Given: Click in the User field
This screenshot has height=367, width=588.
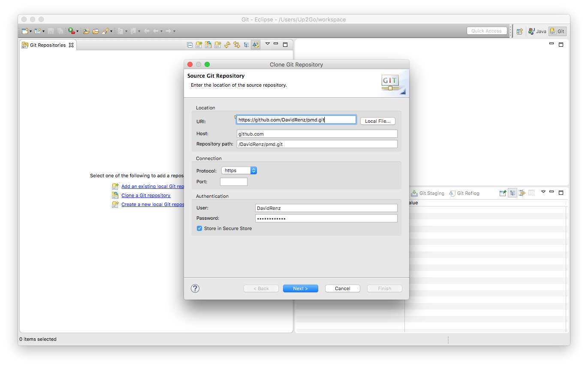Looking at the screenshot, I should tap(326, 208).
